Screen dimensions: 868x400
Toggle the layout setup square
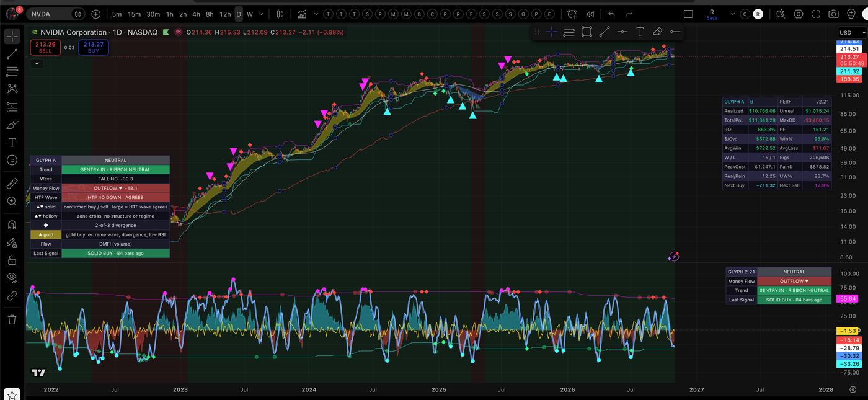(688, 14)
